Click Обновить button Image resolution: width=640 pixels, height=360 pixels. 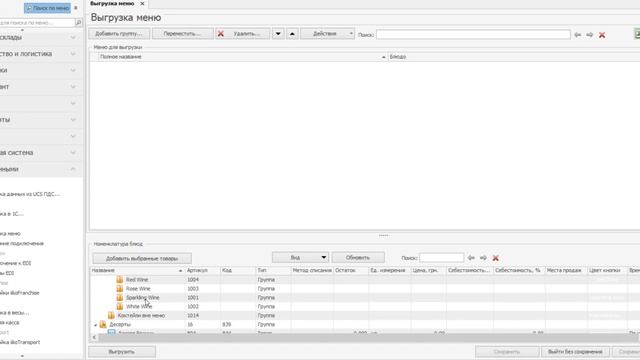click(358, 258)
